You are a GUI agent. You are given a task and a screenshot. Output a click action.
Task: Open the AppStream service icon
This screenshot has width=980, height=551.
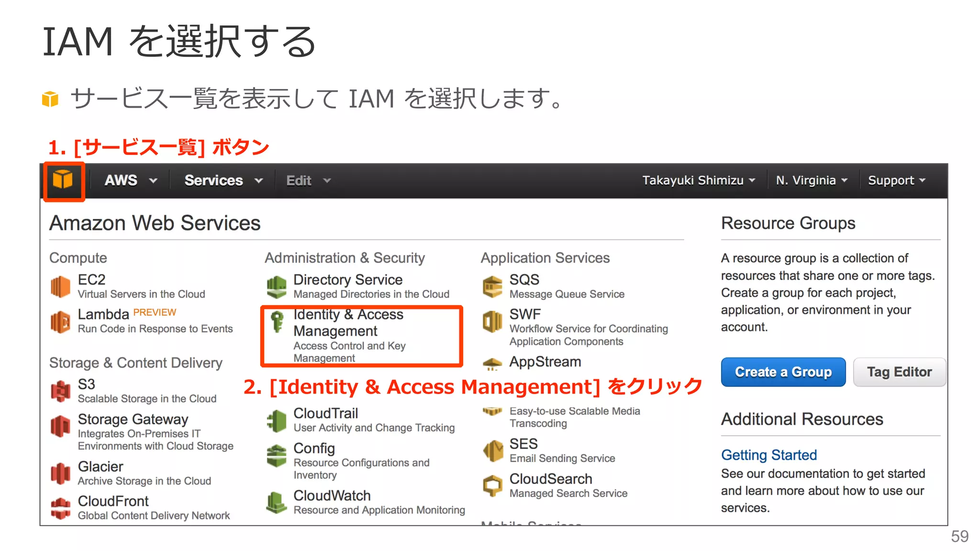point(492,364)
